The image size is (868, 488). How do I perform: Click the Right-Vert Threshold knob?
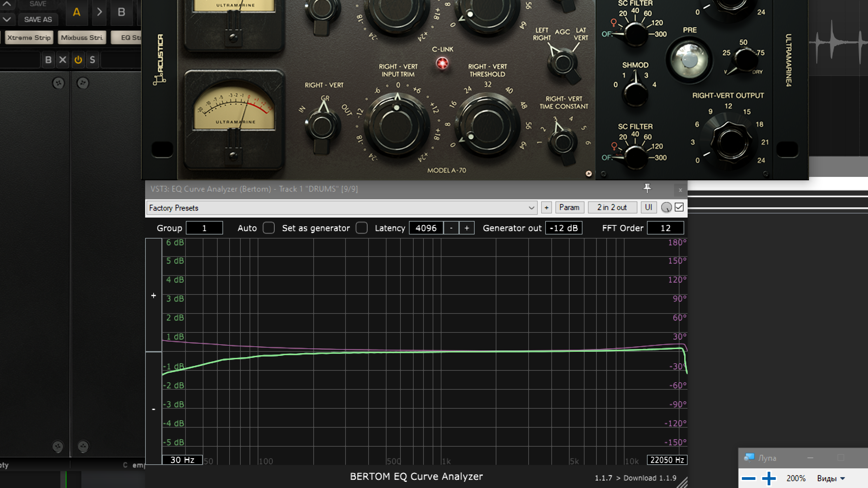[x=488, y=125]
